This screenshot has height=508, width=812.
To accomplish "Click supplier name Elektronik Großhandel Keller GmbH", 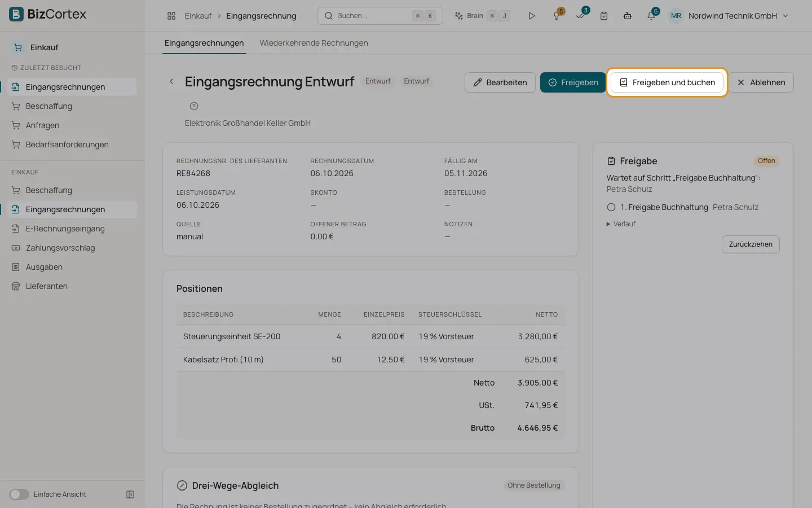I will 248,123.
